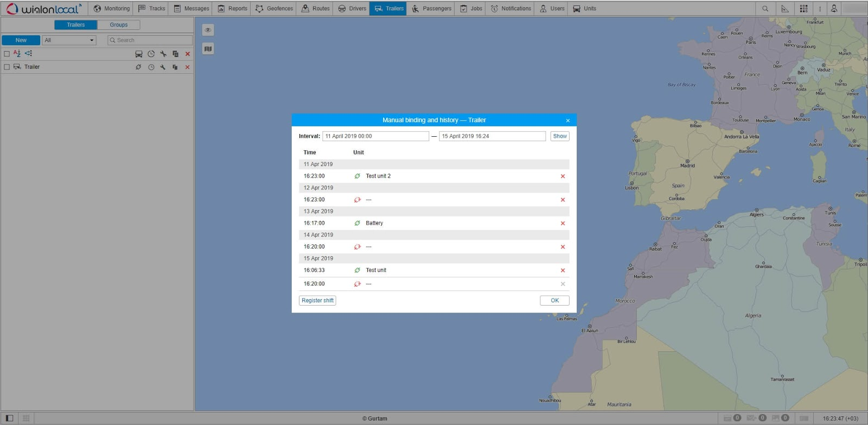The width and height of the screenshot is (868, 425).
Task: Click the map layers icon
Action: [x=208, y=49]
